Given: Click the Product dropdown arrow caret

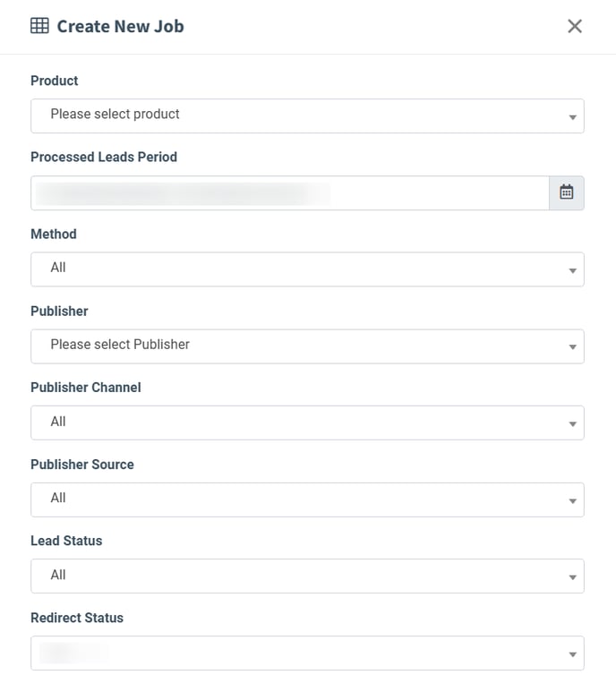Looking at the screenshot, I should 572,117.
